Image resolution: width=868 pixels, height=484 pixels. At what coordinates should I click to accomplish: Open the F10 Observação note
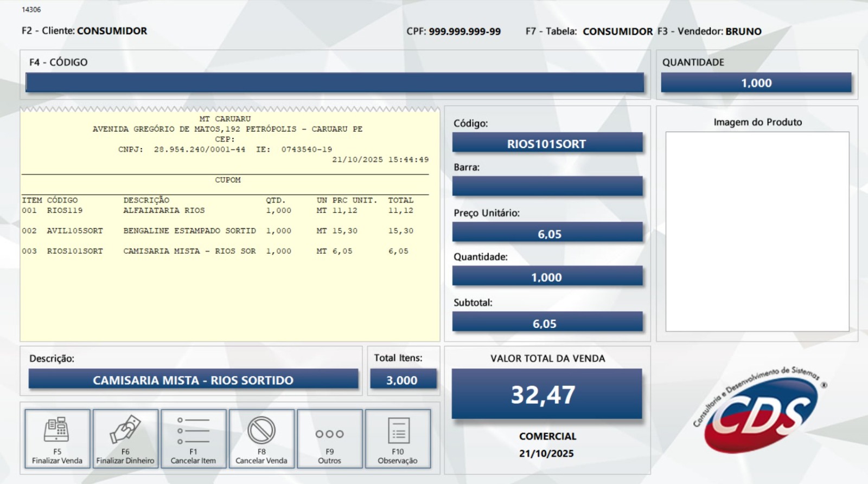click(x=398, y=439)
